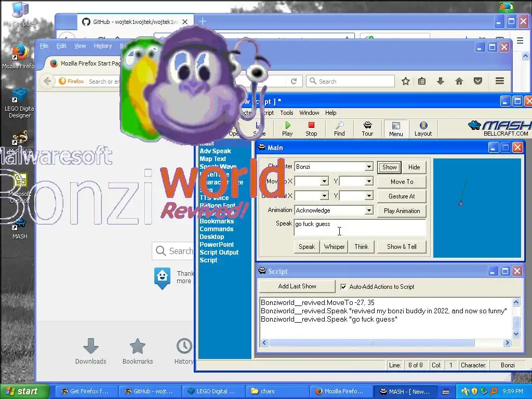Click the Layout toolbar icon

tap(423, 129)
